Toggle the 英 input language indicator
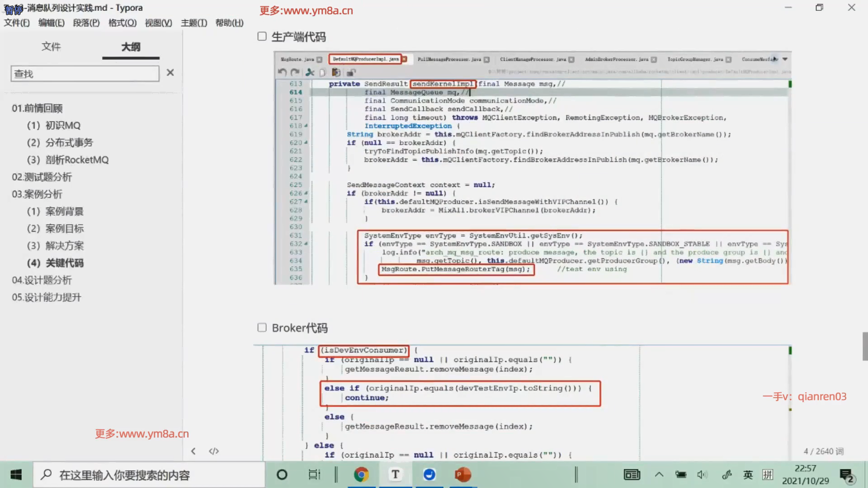 tap(748, 474)
